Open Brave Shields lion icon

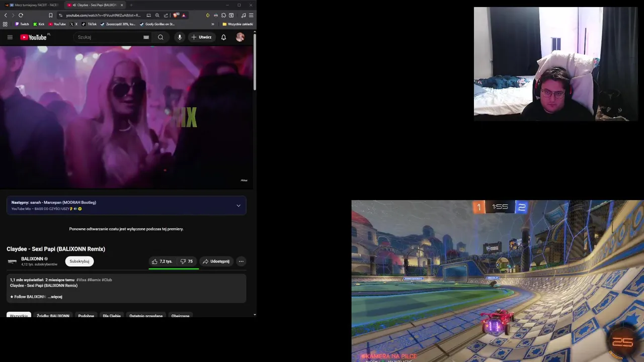176,15
